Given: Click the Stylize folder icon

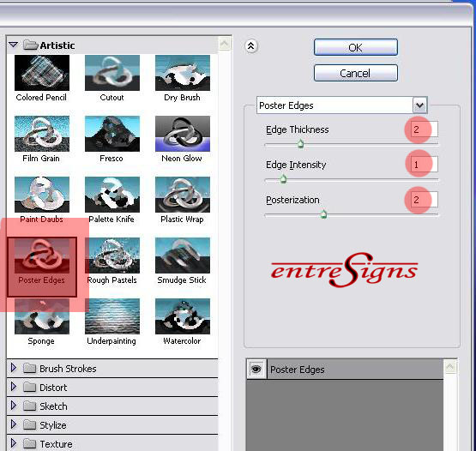Looking at the screenshot, I should point(29,424).
